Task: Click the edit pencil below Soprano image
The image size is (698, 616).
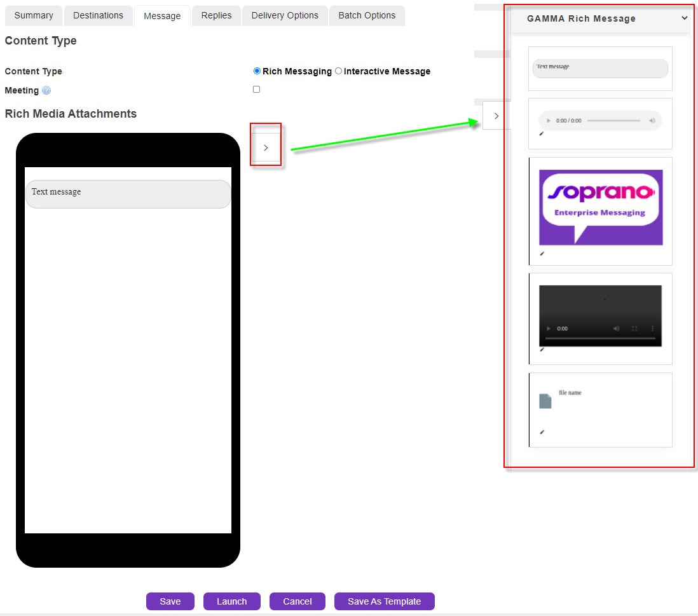Action: 542,254
